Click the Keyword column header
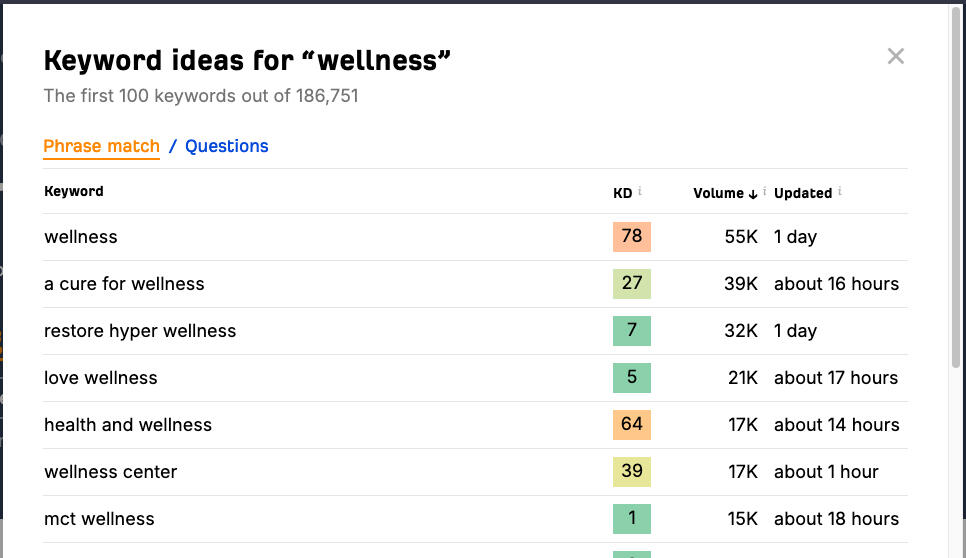 (x=74, y=191)
